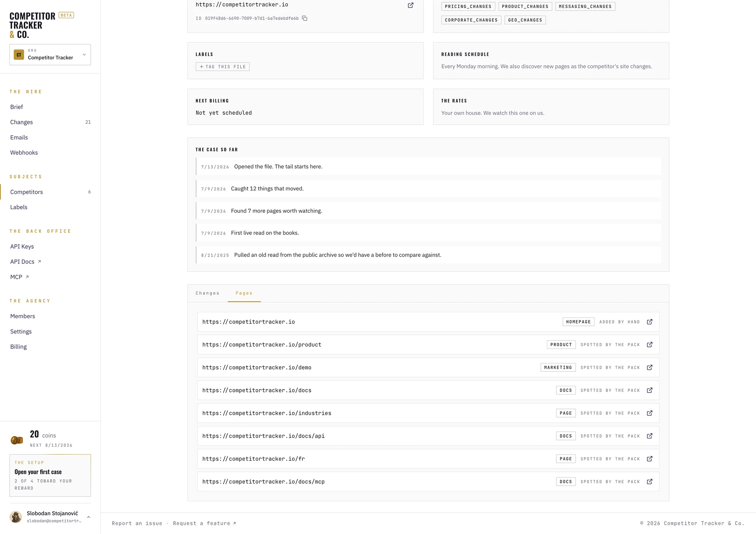Open the Billing settings page

[x=19, y=347]
